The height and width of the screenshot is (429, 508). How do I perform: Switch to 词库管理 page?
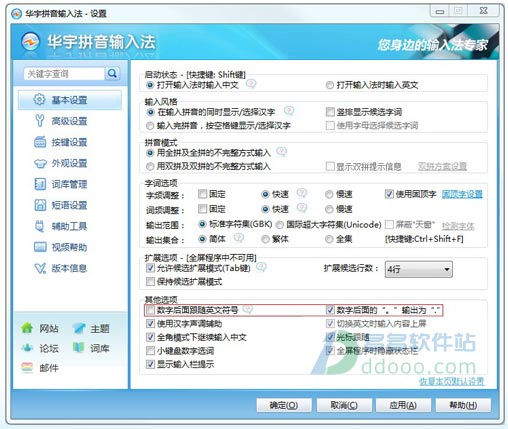point(69,184)
